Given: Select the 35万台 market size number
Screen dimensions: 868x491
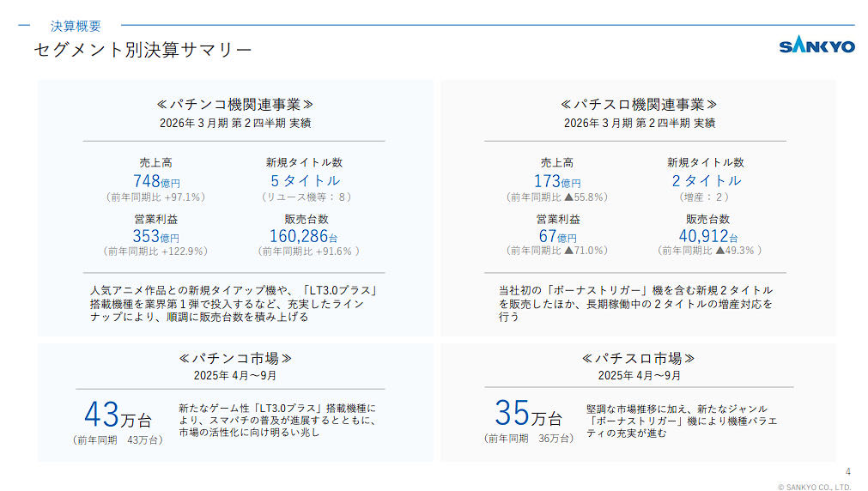Looking at the screenshot, I should pos(528,415).
